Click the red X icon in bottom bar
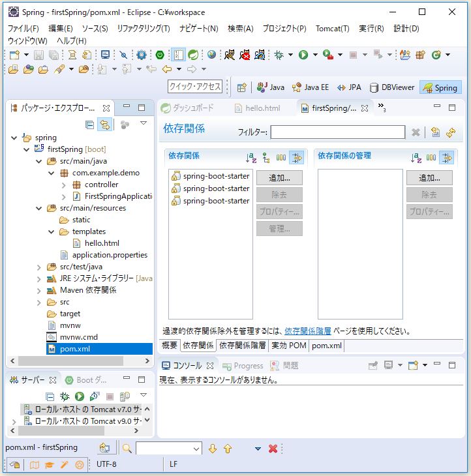Image resolution: width=471 pixels, height=476 pixels. coord(273,449)
